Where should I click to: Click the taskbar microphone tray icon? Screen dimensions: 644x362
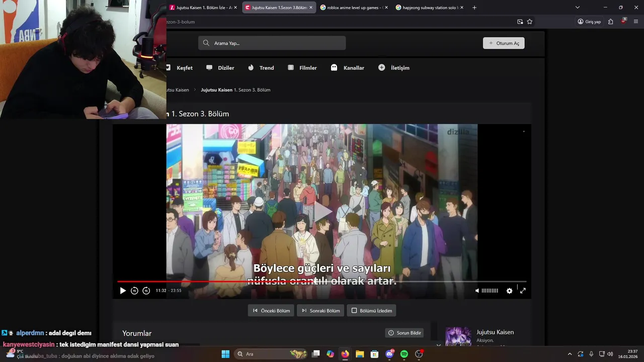coord(591,354)
